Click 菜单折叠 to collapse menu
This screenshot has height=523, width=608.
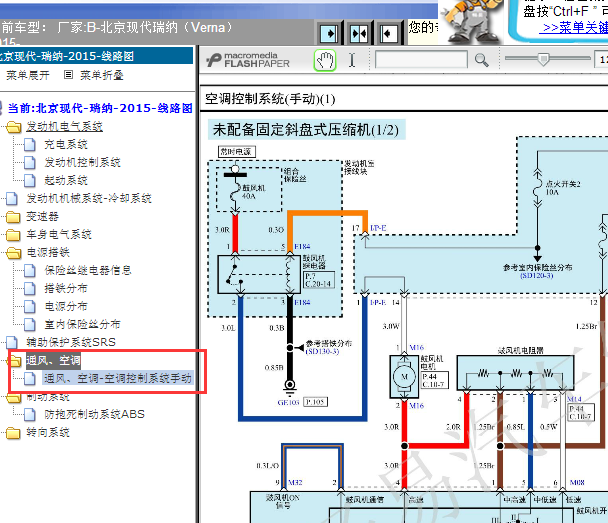(102, 75)
